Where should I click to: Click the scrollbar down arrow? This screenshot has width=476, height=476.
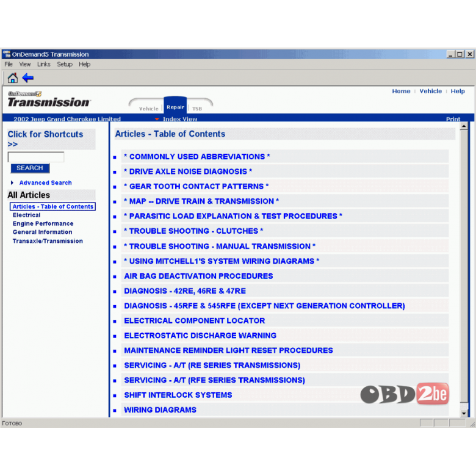click(464, 413)
